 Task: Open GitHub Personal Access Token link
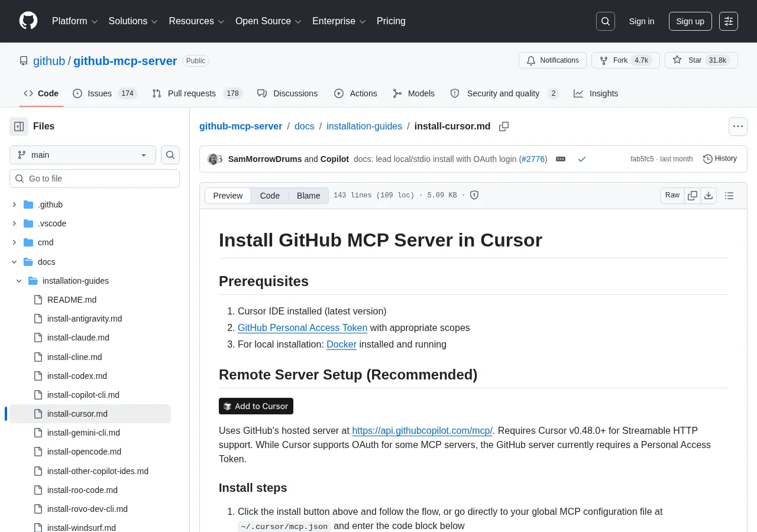pos(303,327)
